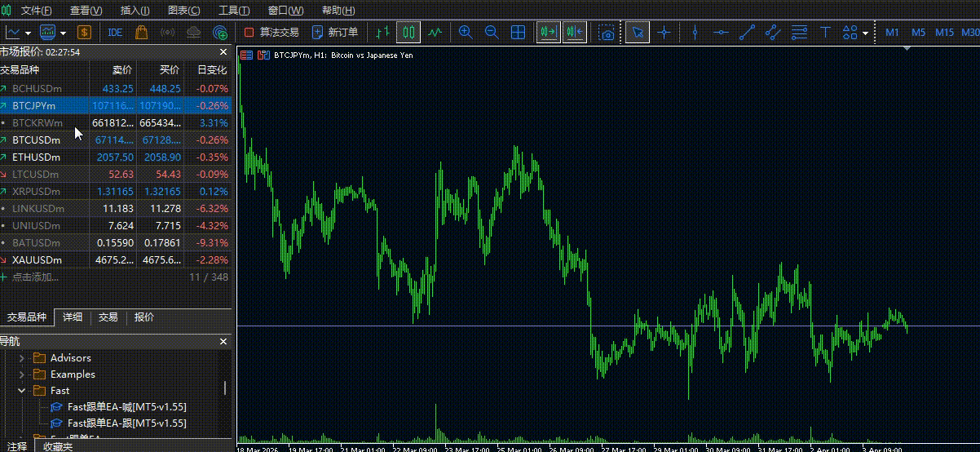This screenshot has width=980, height=452.
Task: Select the equidistant channel tool
Action: pos(773,33)
